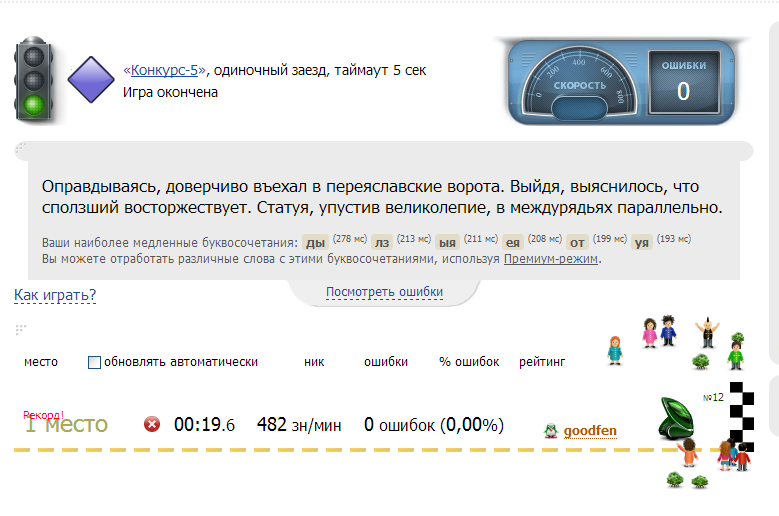
Task: Click the spectator girl in pink dress
Action: (x=649, y=333)
